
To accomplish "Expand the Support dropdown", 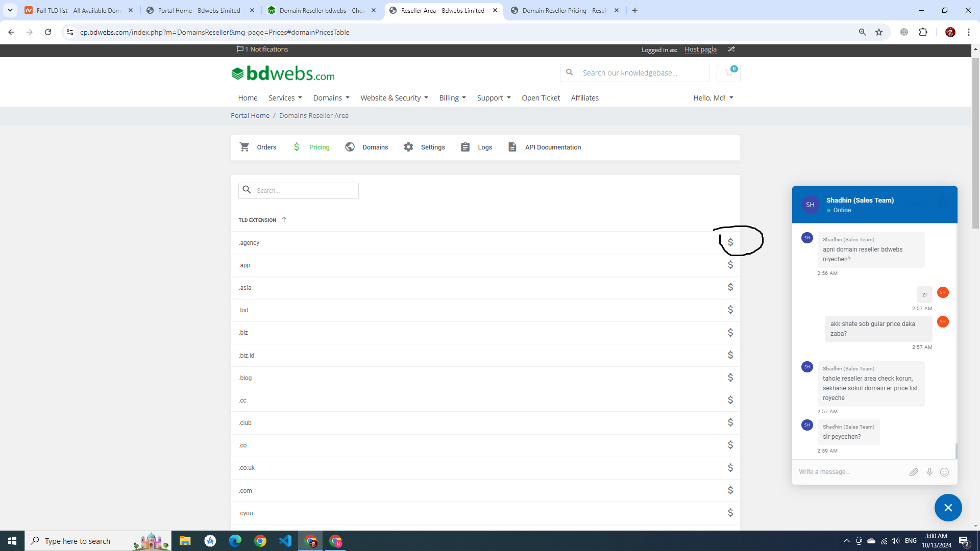I will click(494, 98).
